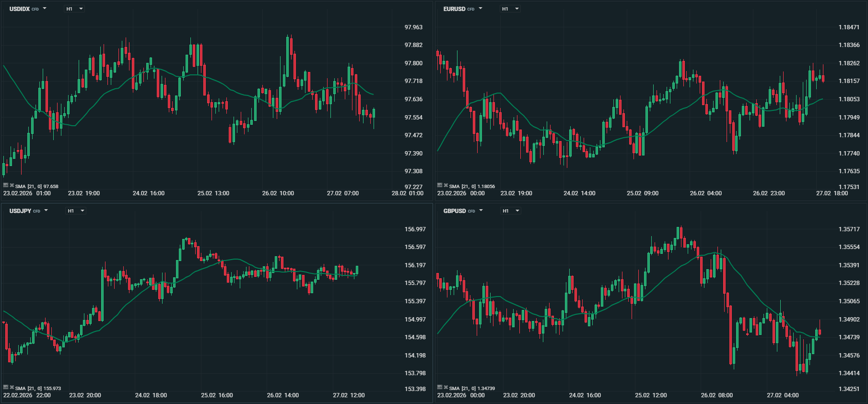
Task: Delete SMA indicator from GBPUSD chart
Action: [446, 387]
